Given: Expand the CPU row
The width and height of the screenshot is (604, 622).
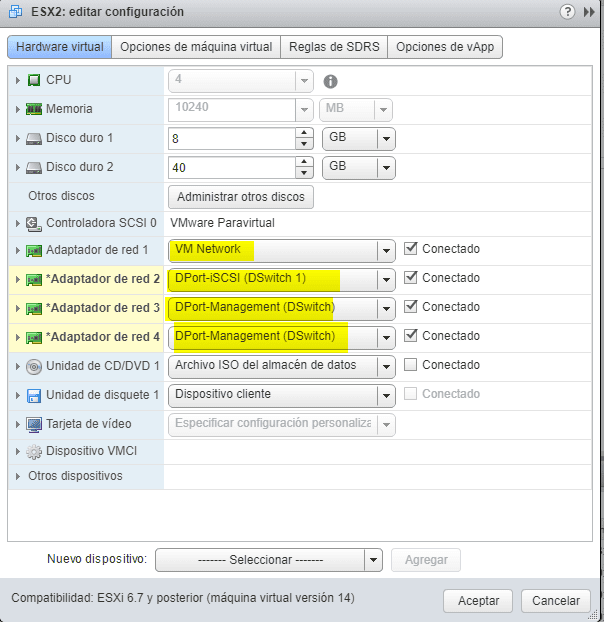Looking at the screenshot, I should 17,81.
